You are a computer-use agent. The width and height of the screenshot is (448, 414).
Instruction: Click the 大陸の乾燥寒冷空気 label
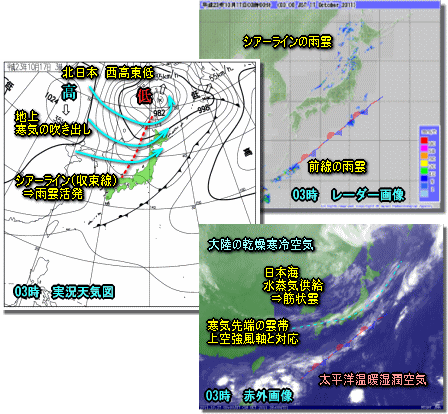(x=261, y=245)
